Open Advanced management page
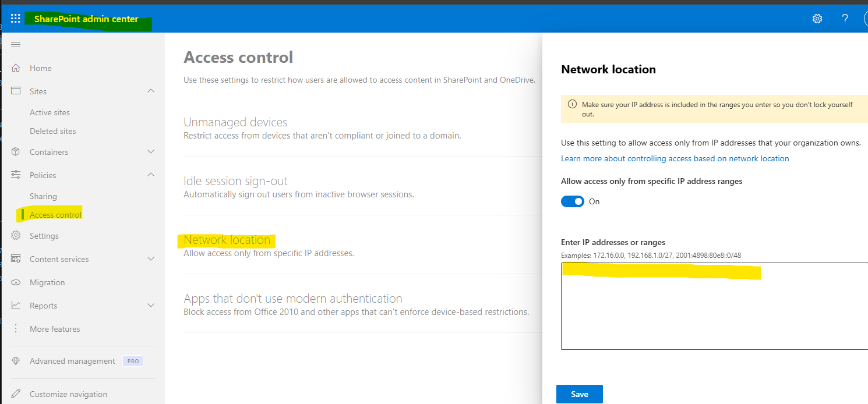 click(72, 361)
